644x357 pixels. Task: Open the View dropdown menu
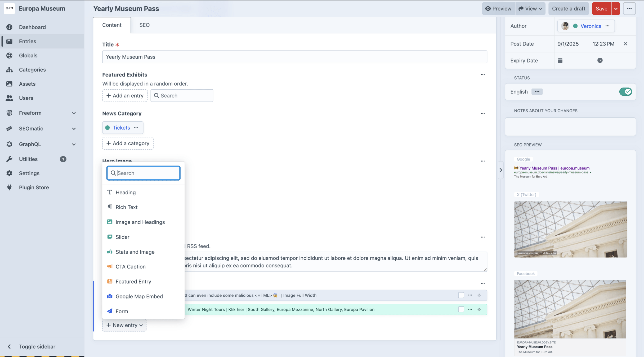pyautogui.click(x=530, y=9)
